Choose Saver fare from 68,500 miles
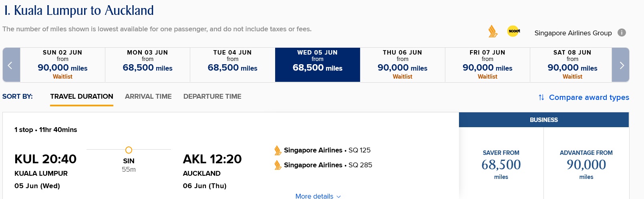Screen dimensions: 644x199 point(501,164)
